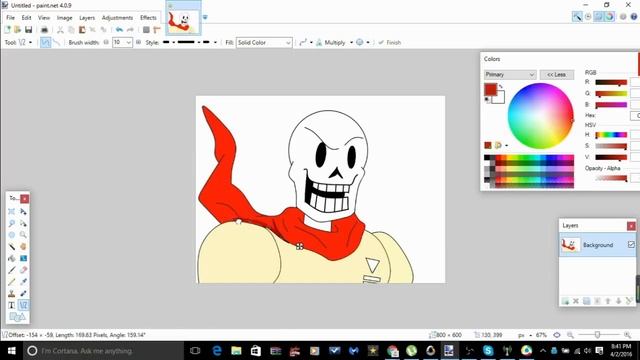Click the Paste clipboard icon
This screenshot has height=360, width=640.
(82, 29)
